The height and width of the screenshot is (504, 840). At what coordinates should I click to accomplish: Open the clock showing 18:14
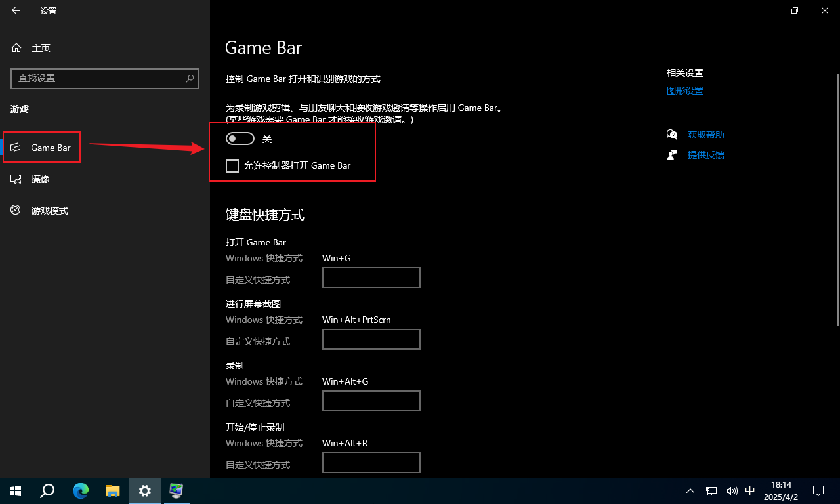tap(781, 490)
